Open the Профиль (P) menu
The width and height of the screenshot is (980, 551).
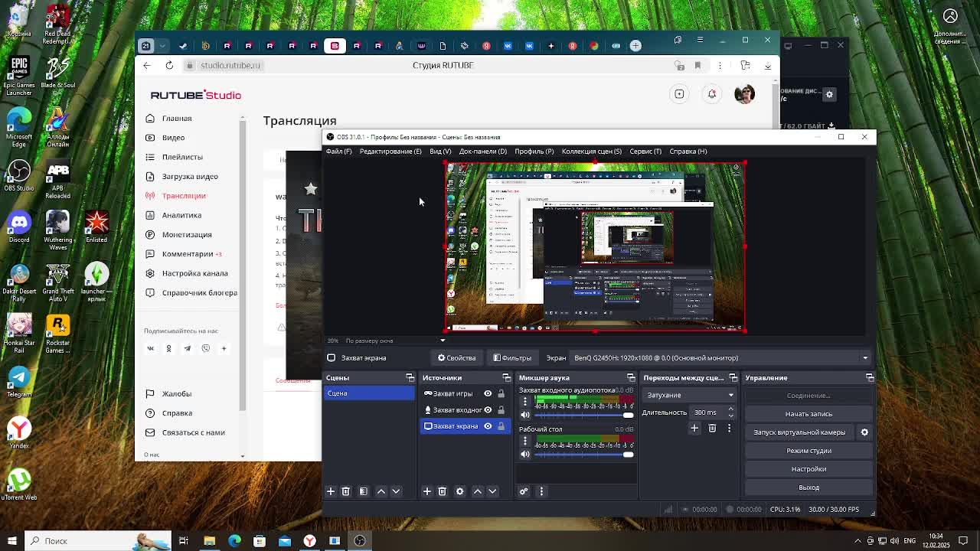[534, 152]
